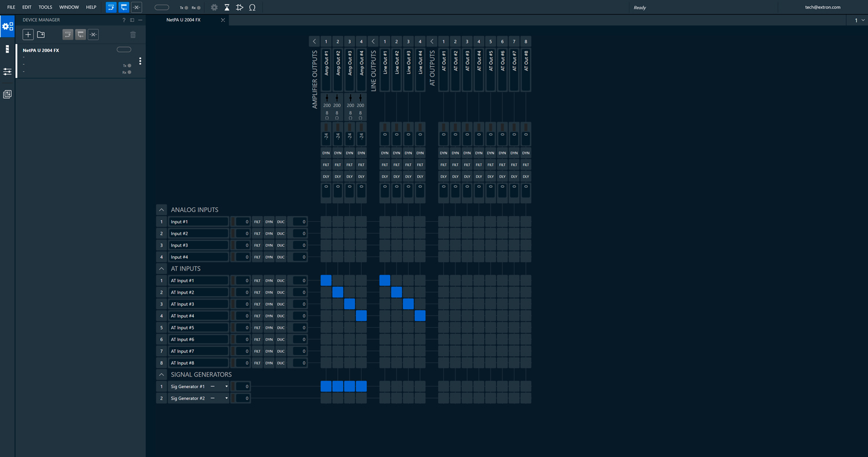The height and width of the screenshot is (457, 868).
Task: Click the AT Input #5 name field
Action: pos(198,328)
